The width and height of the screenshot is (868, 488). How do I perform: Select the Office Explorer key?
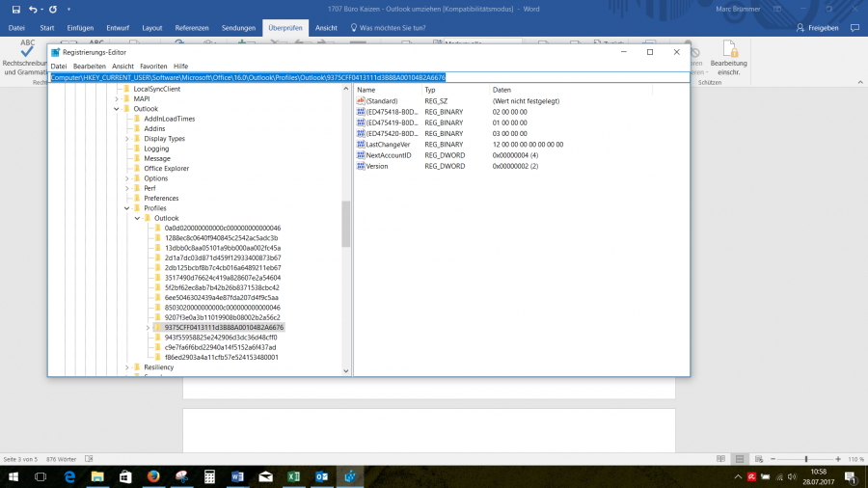(x=166, y=169)
